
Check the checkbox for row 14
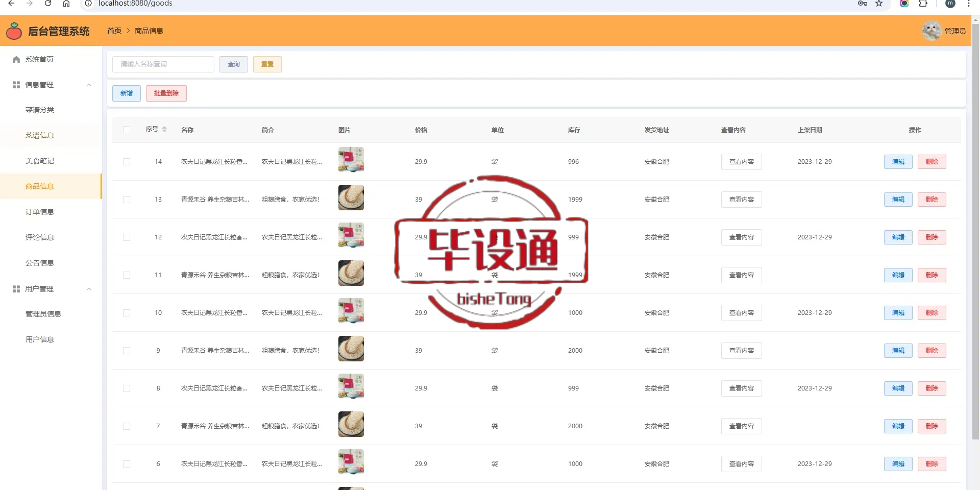(127, 162)
